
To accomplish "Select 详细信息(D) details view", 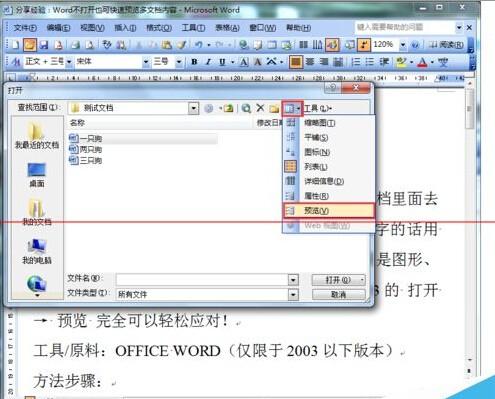I will coord(328,181).
